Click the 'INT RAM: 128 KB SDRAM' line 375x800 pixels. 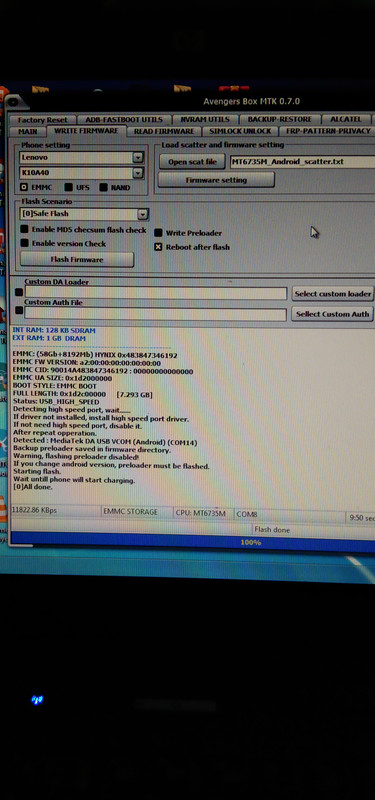click(x=54, y=330)
